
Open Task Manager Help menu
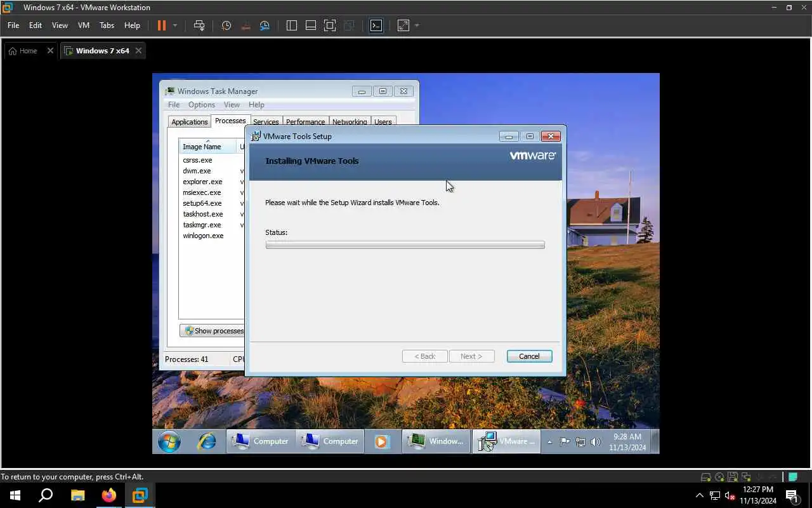click(256, 105)
